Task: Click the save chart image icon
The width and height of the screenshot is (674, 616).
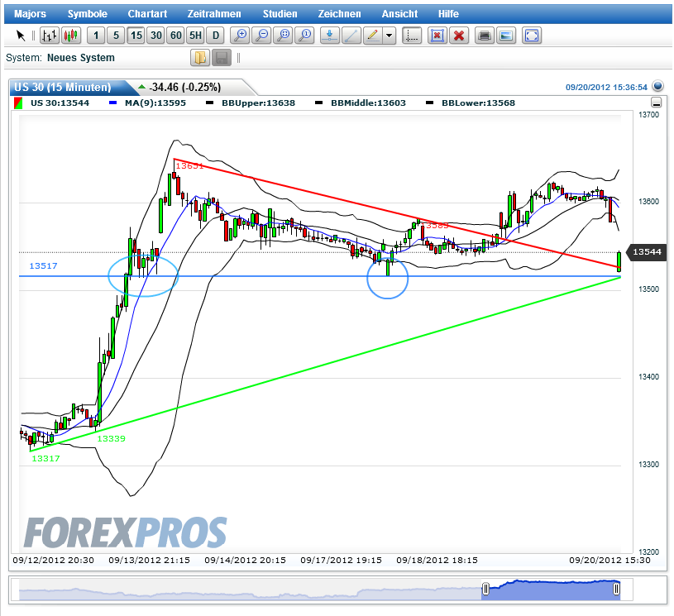Action: coord(506,36)
